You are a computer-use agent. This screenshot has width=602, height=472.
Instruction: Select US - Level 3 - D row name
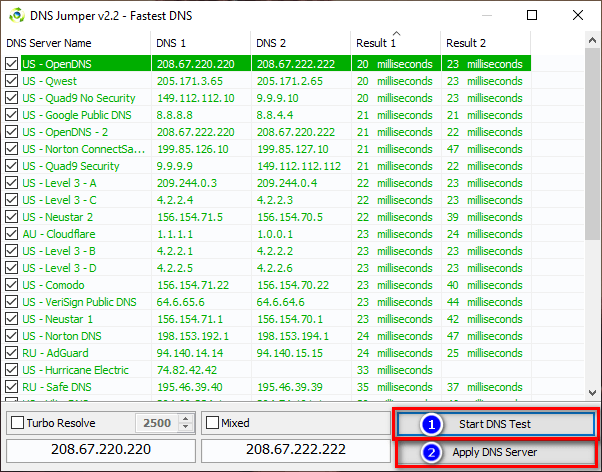60,268
